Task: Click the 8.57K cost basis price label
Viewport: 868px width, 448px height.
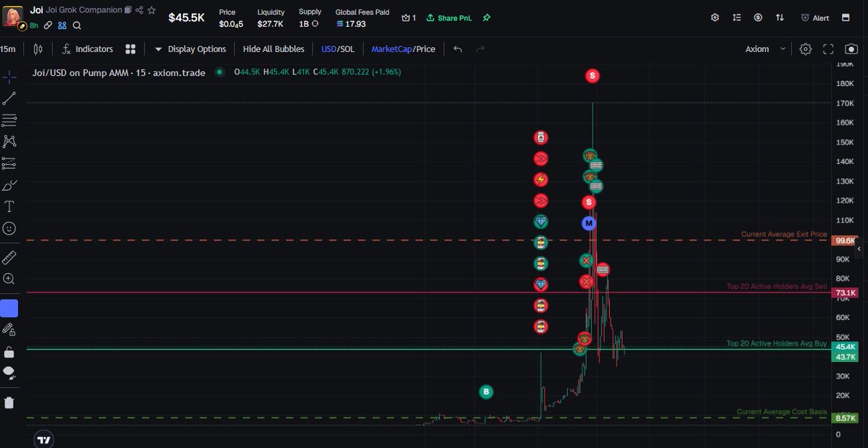Action: coord(844,418)
